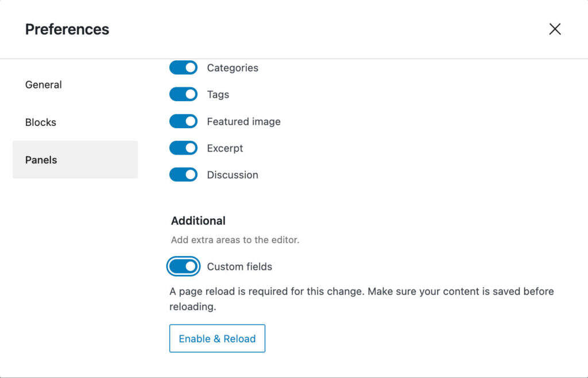588x378 pixels.
Task: Toggle the Custom fields switch
Action: coord(183,267)
